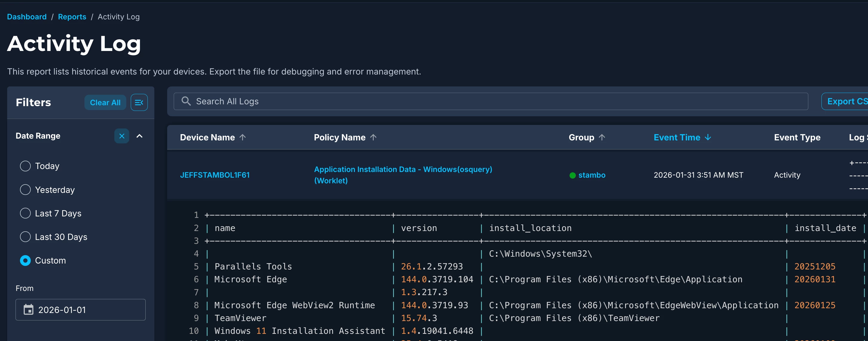The height and width of the screenshot is (341, 868).
Task: Open device JEFFSTAMBOL1F61 link
Action: 215,175
